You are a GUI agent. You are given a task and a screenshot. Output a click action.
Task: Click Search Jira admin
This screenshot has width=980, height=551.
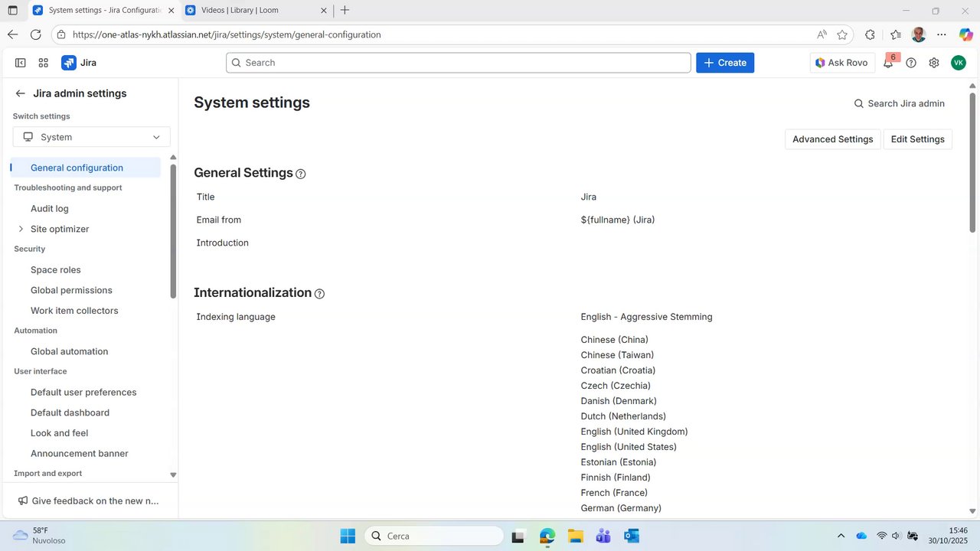[x=900, y=103]
